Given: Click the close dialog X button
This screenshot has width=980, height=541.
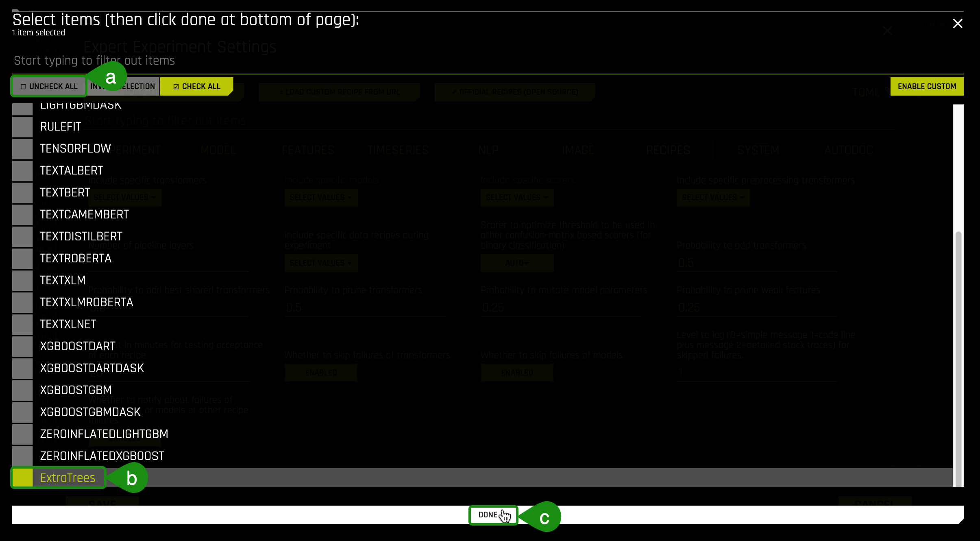Looking at the screenshot, I should 957,23.
